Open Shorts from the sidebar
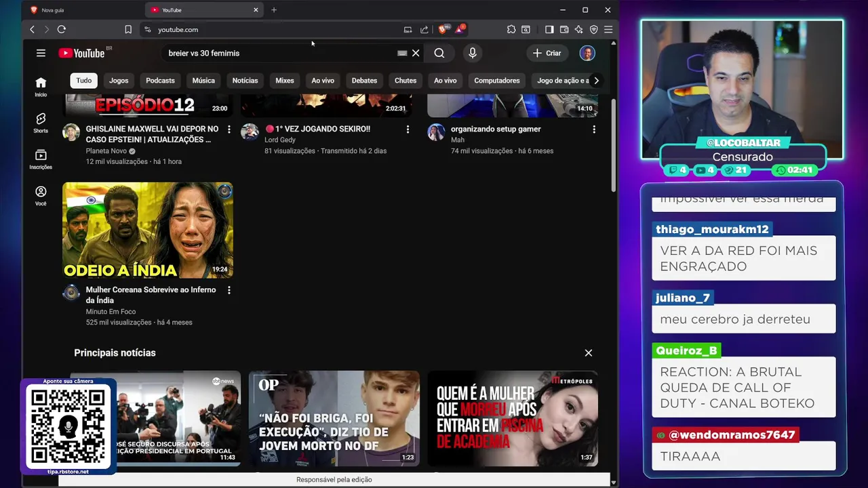The image size is (868, 488). [41, 123]
